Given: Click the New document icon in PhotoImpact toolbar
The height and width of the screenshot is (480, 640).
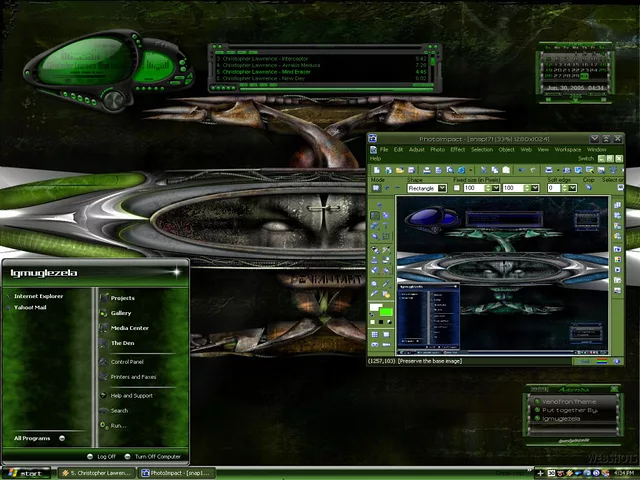Looking at the screenshot, I should (x=377, y=170).
